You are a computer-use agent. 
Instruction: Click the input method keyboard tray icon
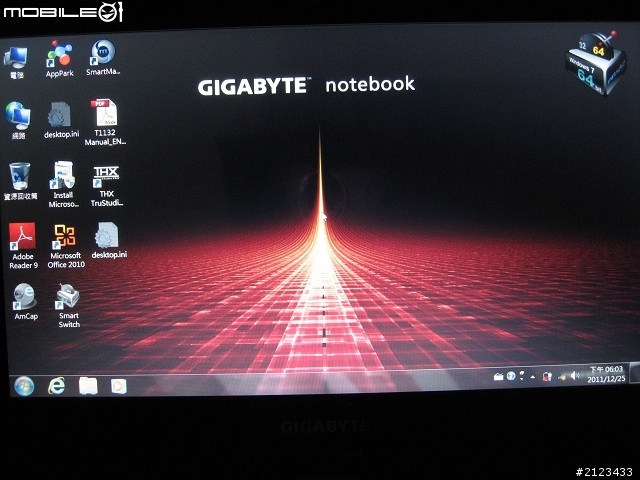click(x=498, y=377)
